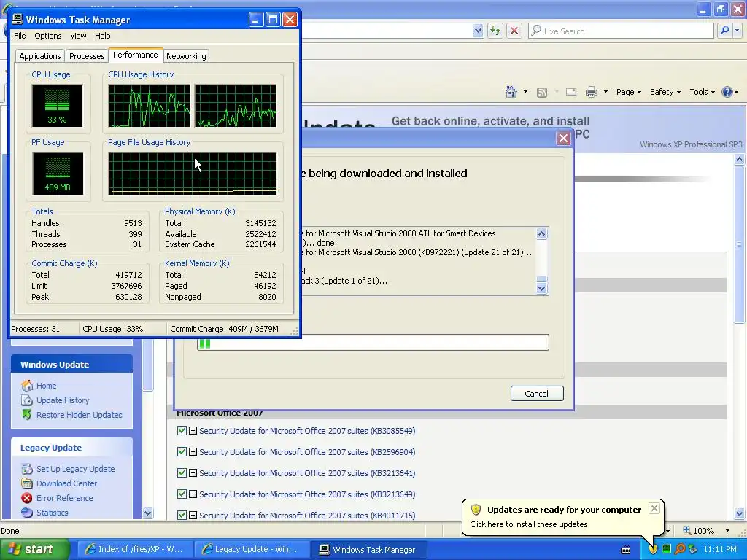Image resolution: width=747 pixels, height=560 pixels.
Task: Click the Stop red X icon
Action: coord(514,31)
